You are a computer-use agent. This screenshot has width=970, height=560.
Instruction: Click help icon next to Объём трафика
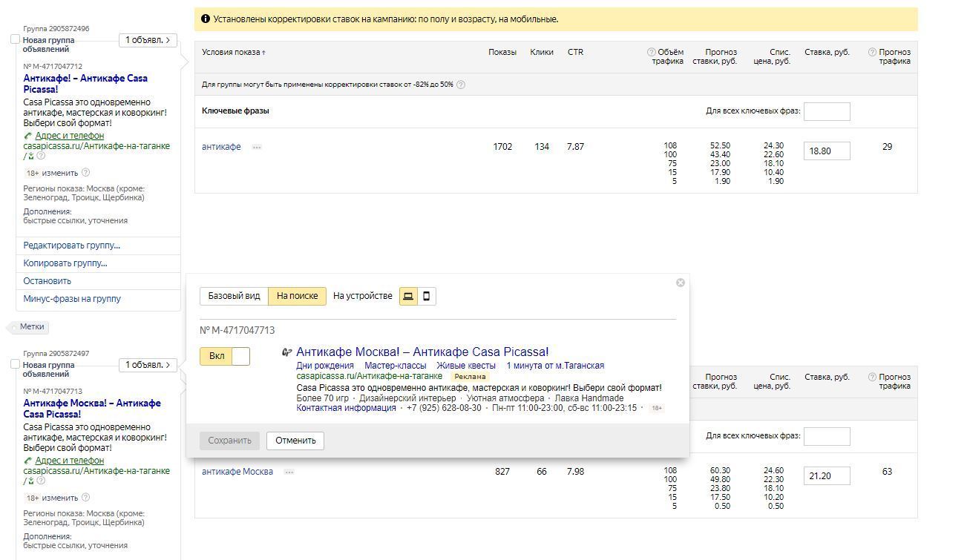pyautogui.click(x=652, y=52)
